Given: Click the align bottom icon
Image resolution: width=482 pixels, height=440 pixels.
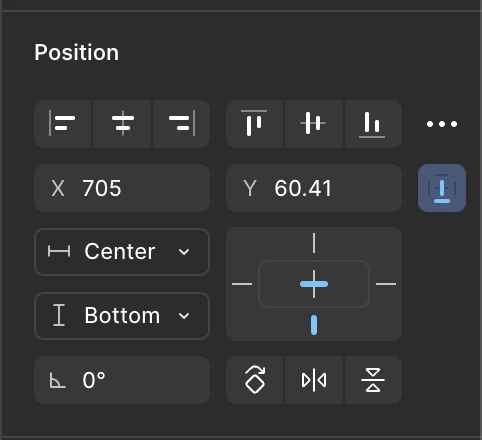Looking at the screenshot, I should pos(373,124).
